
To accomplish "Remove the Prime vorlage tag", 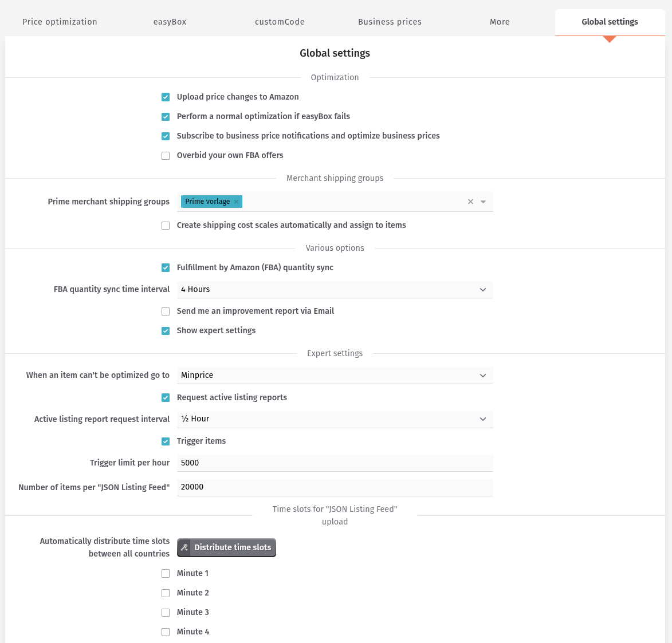I will pos(236,202).
